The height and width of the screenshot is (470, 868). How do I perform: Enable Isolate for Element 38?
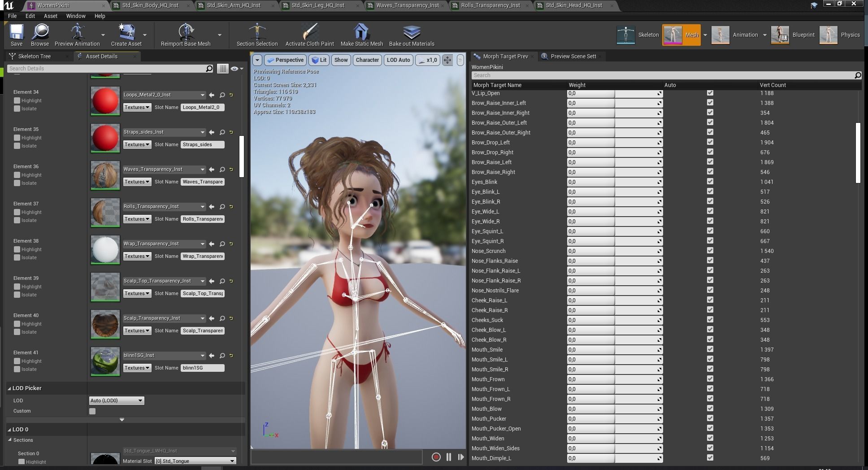pyautogui.click(x=17, y=257)
